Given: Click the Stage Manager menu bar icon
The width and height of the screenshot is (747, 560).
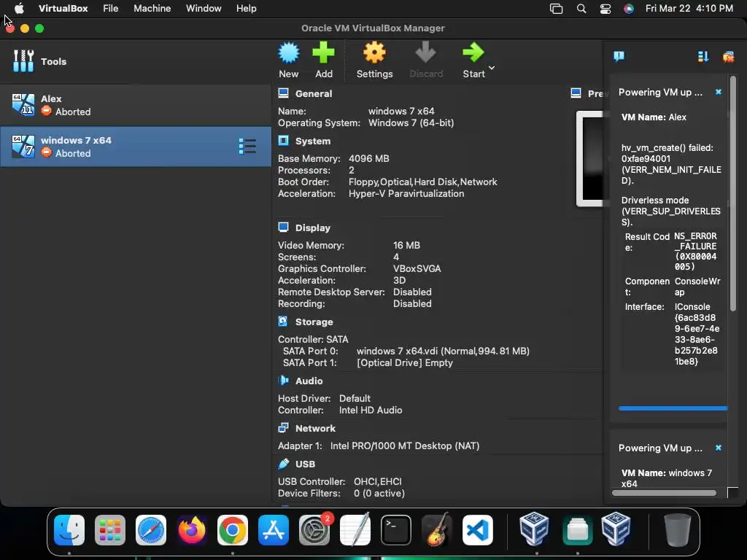Looking at the screenshot, I should pos(556,9).
